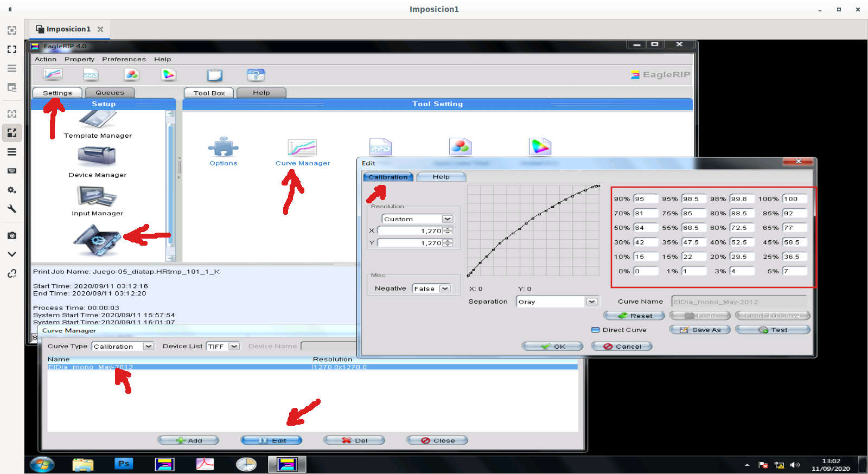Click the curve chart icon in the toolbar
This screenshot has height=474, width=868.
tap(53, 75)
